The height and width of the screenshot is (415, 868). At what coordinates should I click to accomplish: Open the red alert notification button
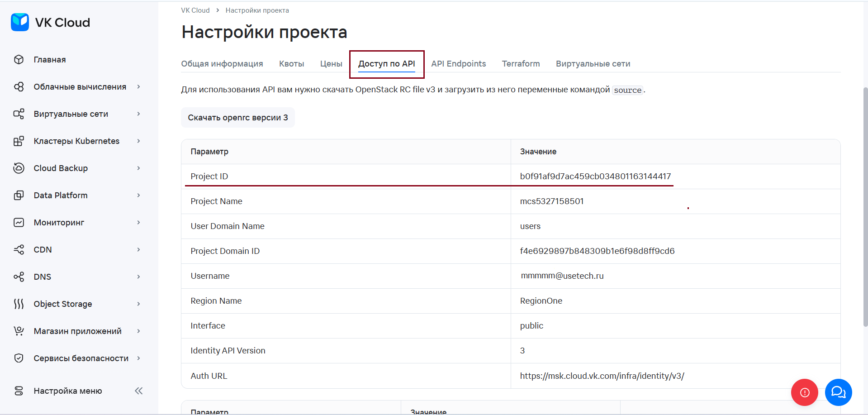click(805, 392)
